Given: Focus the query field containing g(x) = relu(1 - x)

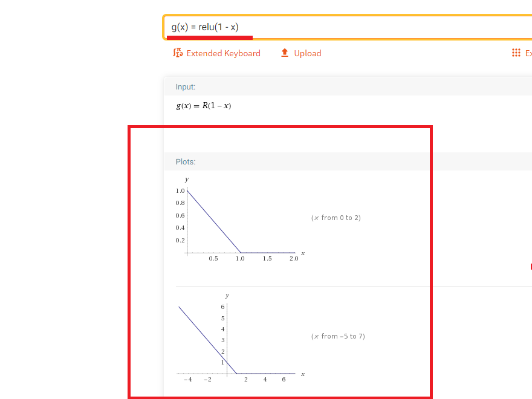Looking at the screenshot, I should [x=348, y=27].
